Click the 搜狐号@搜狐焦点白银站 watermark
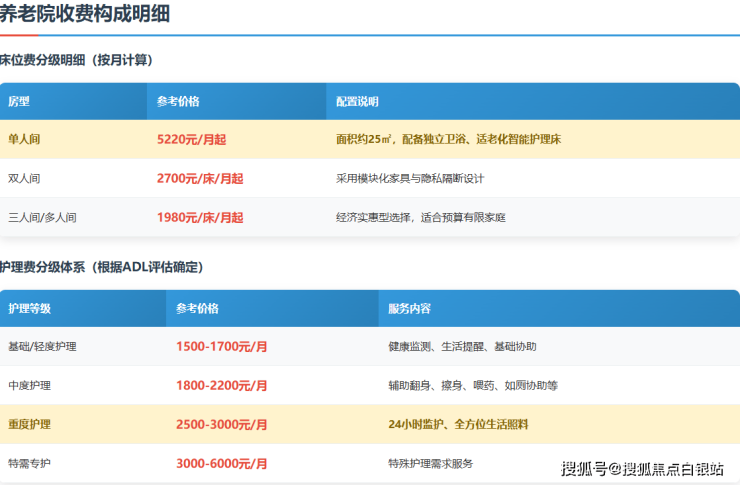This screenshot has height=485, width=740. (x=642, y=468)
